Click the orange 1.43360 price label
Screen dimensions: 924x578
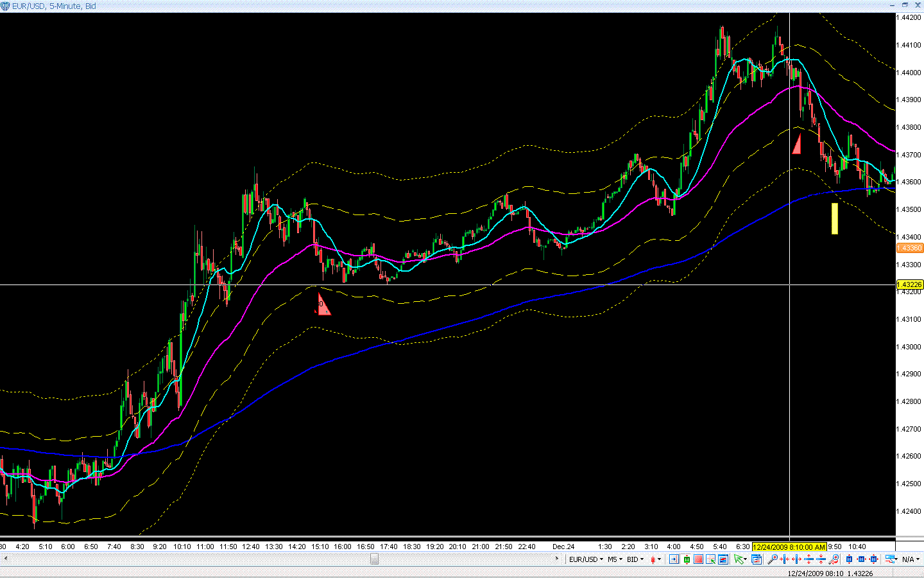click(x=909, y=248)
